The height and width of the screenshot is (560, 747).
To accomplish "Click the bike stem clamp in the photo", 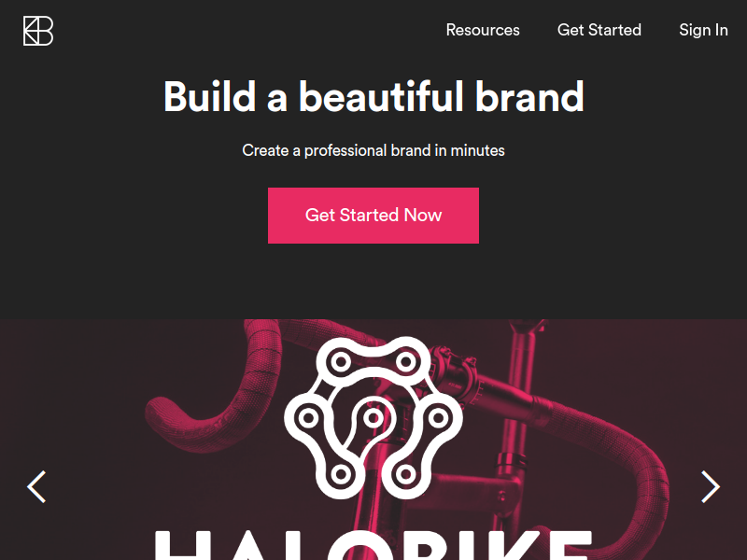I will pos(453,371).
